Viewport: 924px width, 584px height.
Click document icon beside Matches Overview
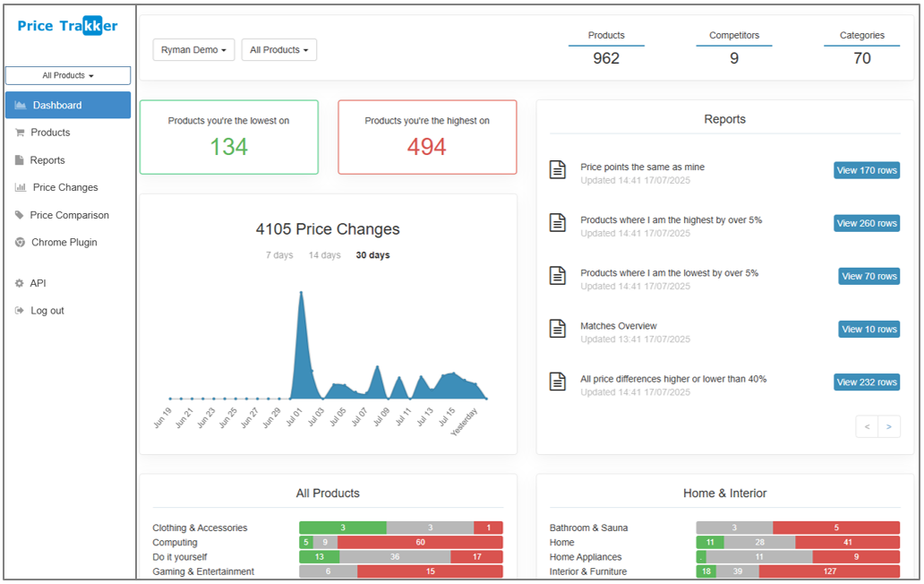[x=558, y=329]
